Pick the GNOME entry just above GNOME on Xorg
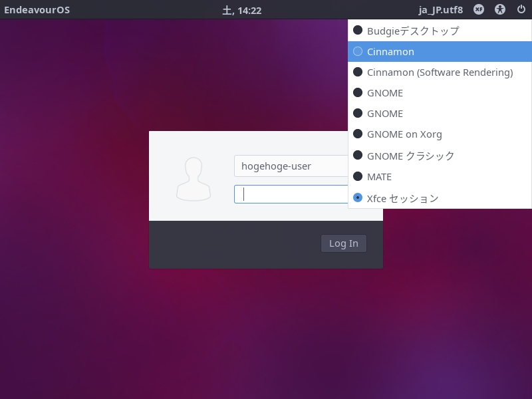 [x=440, y=114]
